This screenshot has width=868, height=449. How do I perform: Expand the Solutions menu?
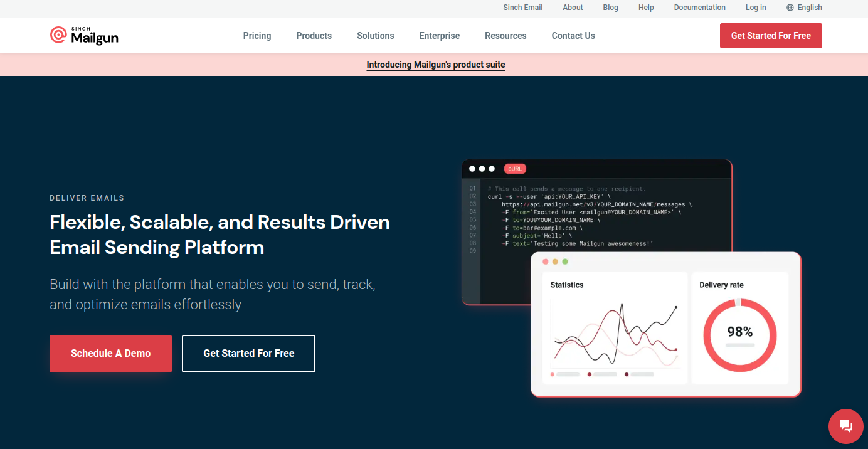click(375, 36)
